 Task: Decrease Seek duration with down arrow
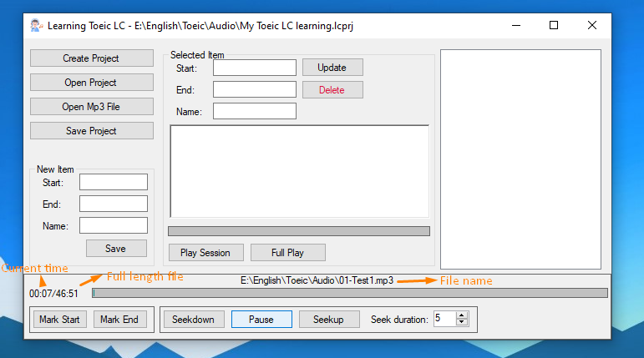[462, 322]
